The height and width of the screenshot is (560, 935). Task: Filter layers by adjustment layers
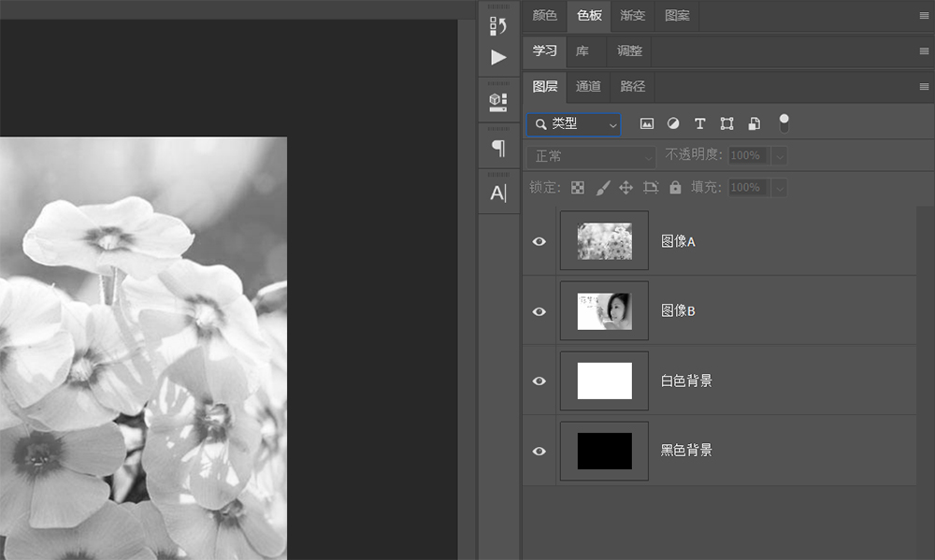coord(673,123)
